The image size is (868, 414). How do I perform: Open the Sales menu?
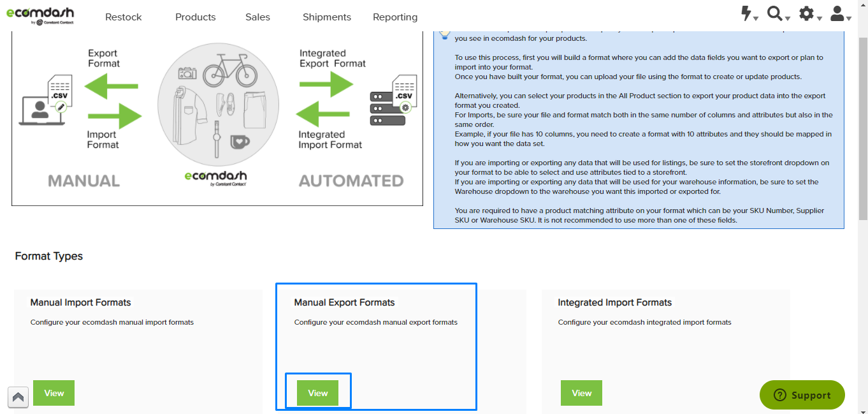[257, 17]
